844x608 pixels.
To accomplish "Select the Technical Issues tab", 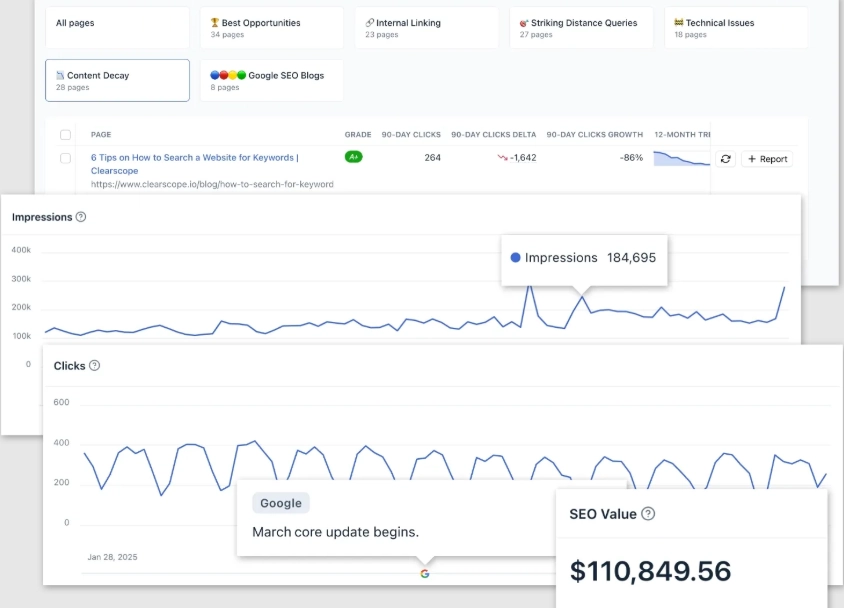I will pyautogui.click(x=736, y=28).
